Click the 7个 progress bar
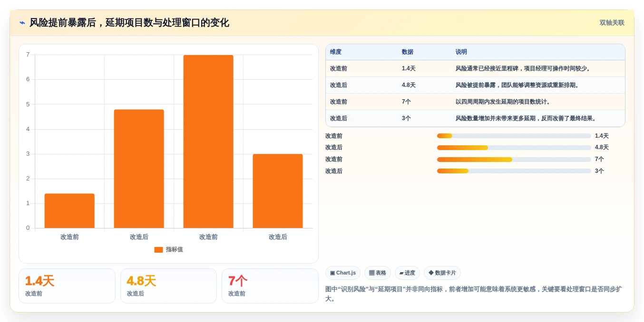Viewport: 644px width, 322px height. [514, 160]
